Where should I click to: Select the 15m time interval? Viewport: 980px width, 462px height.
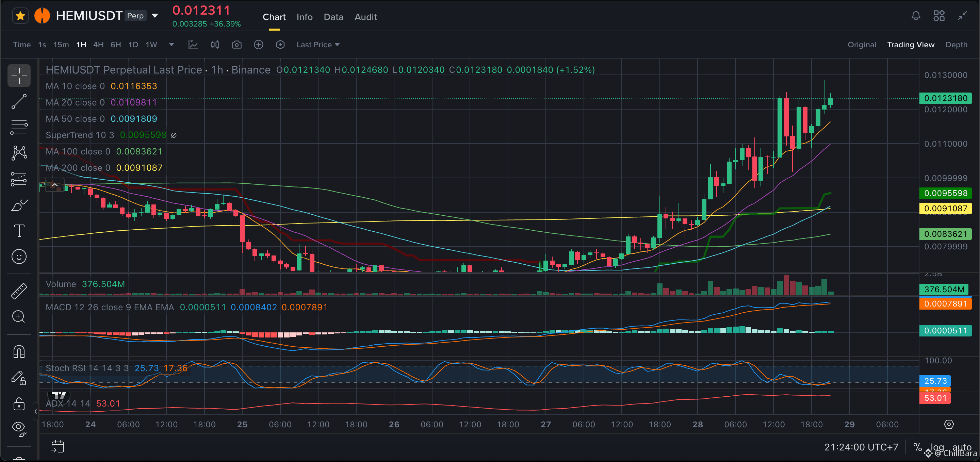pos(61,45)
